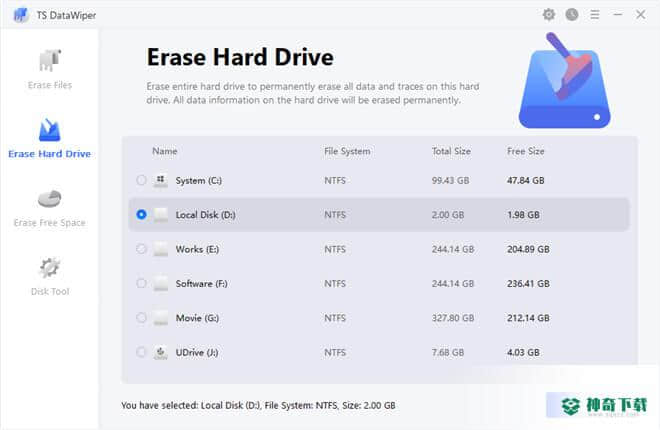This screenshot has height=430, width=660.
Task: Open the Erase Free Space pie icon
Action: click(x=50, y=199)
